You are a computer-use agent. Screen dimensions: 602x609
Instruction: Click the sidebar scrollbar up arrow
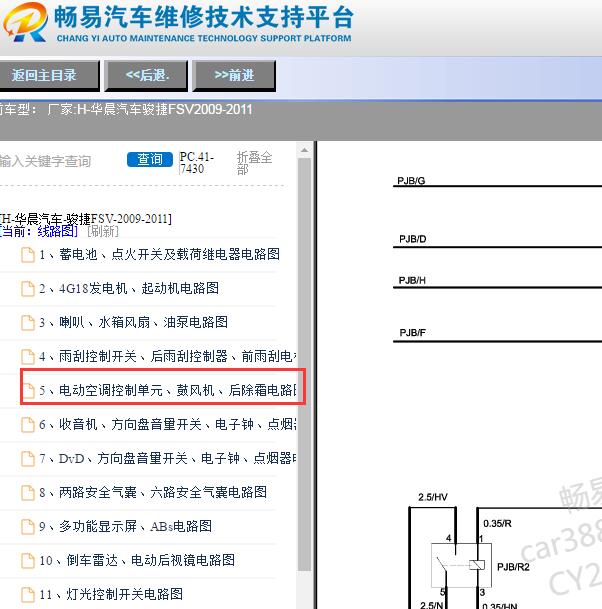[304, 150]
